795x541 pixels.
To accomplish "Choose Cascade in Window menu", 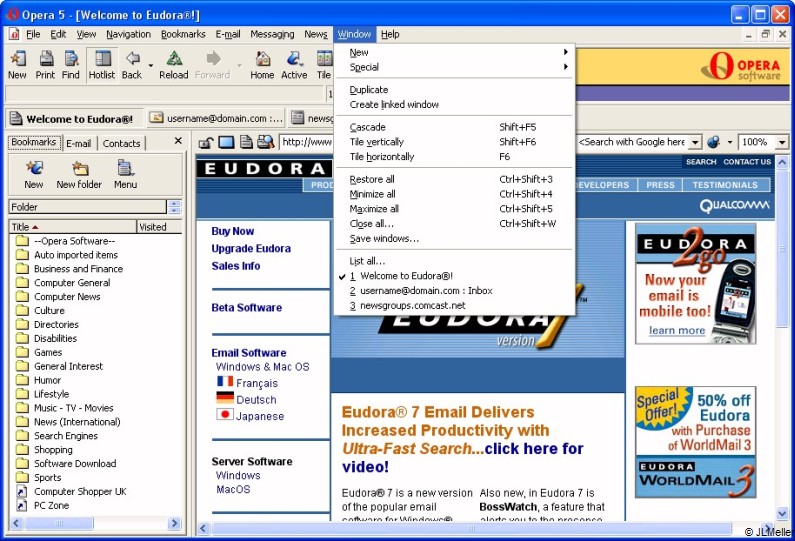I will (454, 127).
